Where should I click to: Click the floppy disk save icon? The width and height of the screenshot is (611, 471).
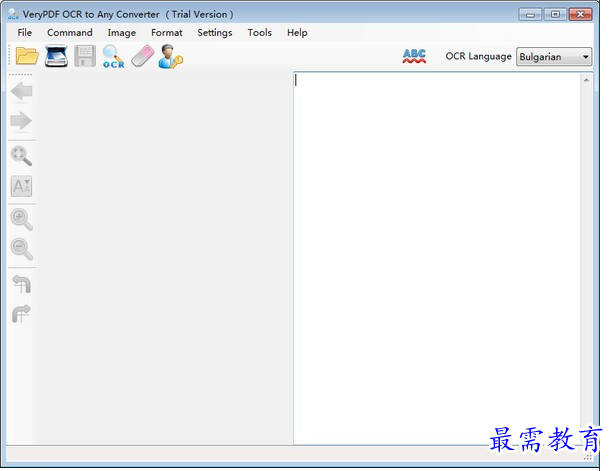85,56
